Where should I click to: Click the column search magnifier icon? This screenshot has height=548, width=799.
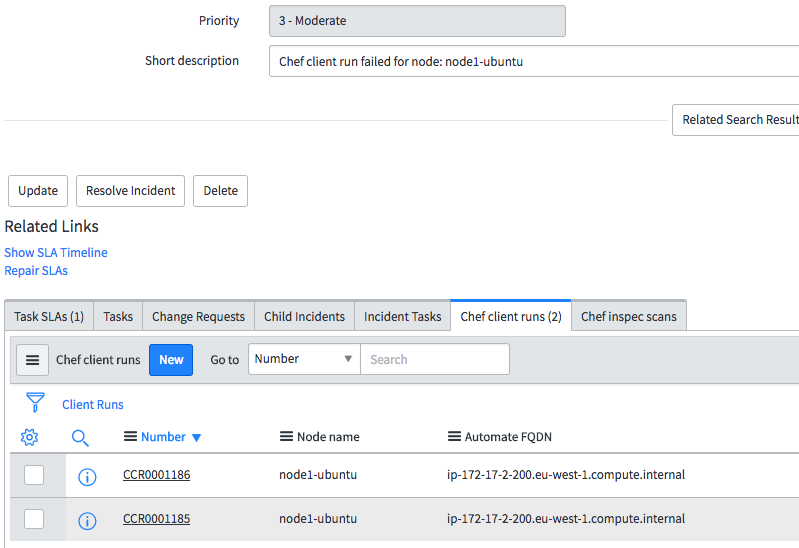pos(80,438)
